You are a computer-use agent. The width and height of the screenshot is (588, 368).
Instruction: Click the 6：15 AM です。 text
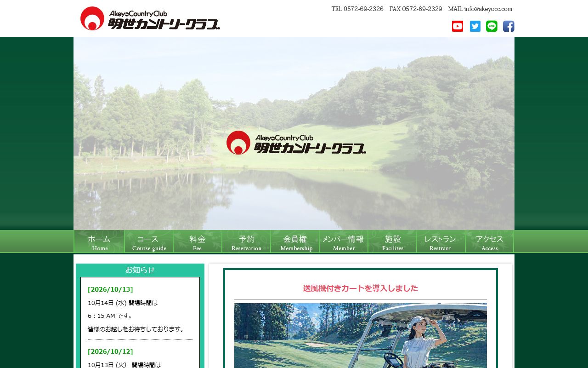(x=110, y=316)
